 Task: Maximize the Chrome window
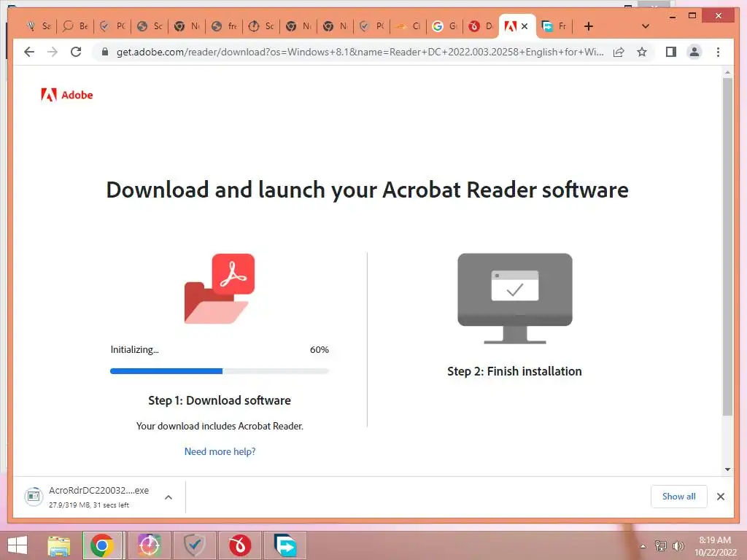coord(692,16)
